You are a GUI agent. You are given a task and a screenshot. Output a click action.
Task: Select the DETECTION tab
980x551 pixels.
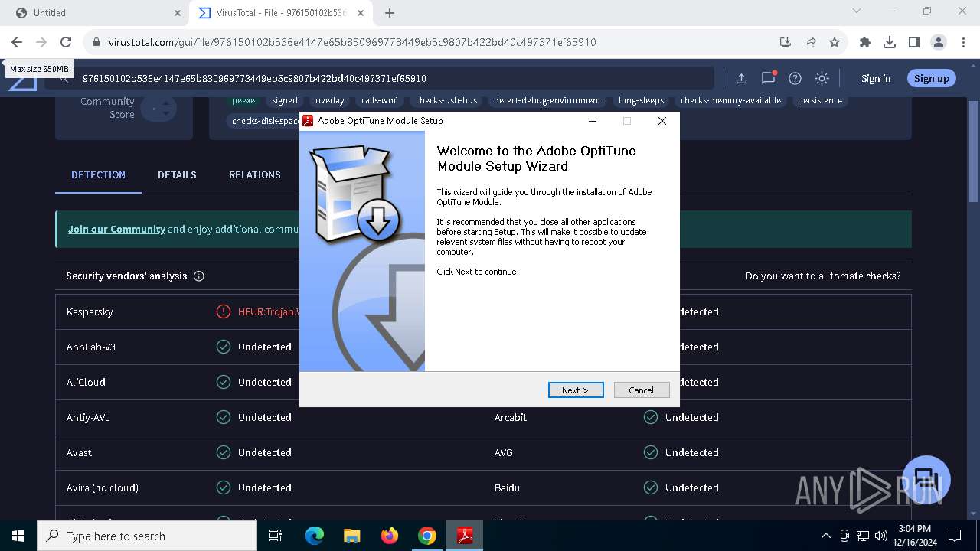98,174
